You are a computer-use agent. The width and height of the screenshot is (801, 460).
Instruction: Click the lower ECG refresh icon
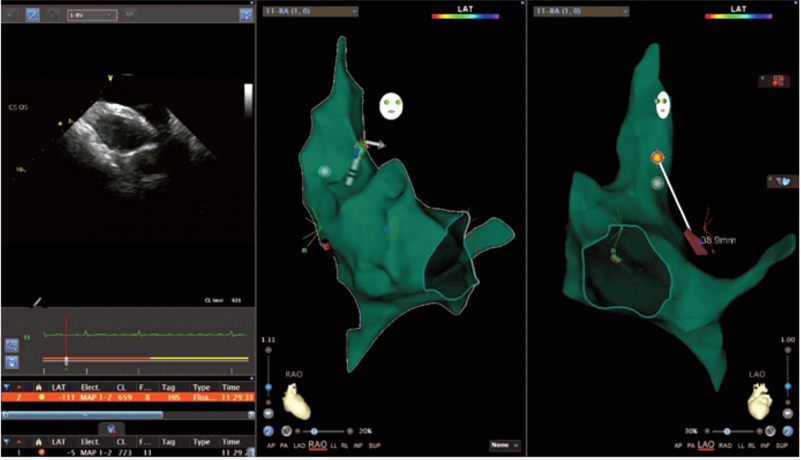[11, 362]
